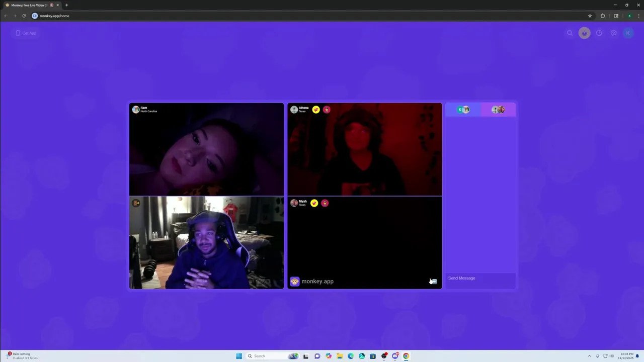Open the K profile avatar on Monkey page
Screen dimensions: 644x362
click(627, 33)
